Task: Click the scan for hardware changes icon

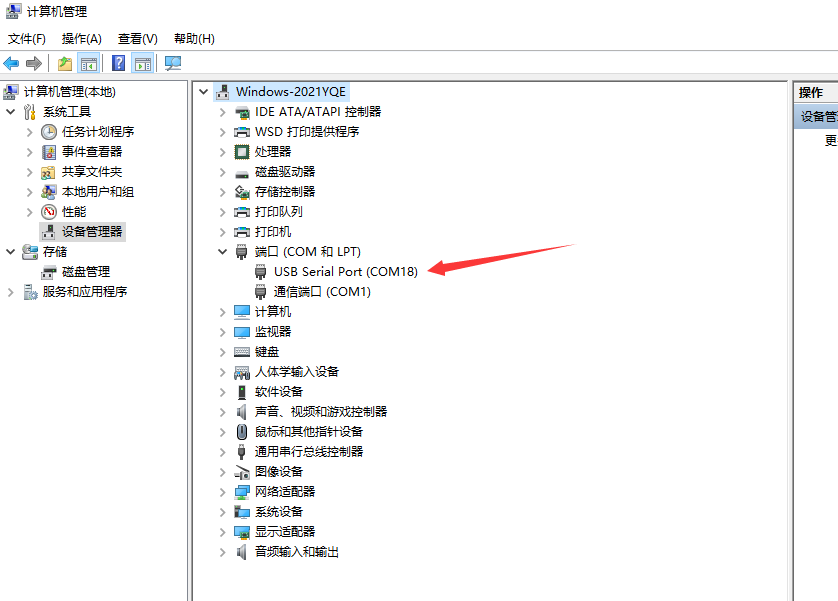Action: [173, 64]
